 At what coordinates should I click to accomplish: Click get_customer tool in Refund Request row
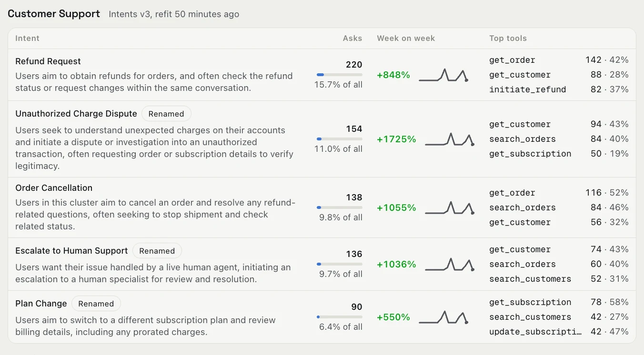coord(520,75)
